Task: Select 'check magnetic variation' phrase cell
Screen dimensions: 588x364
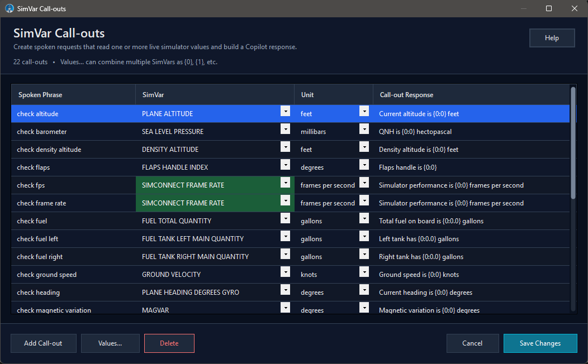Action: tap(74, 309)
